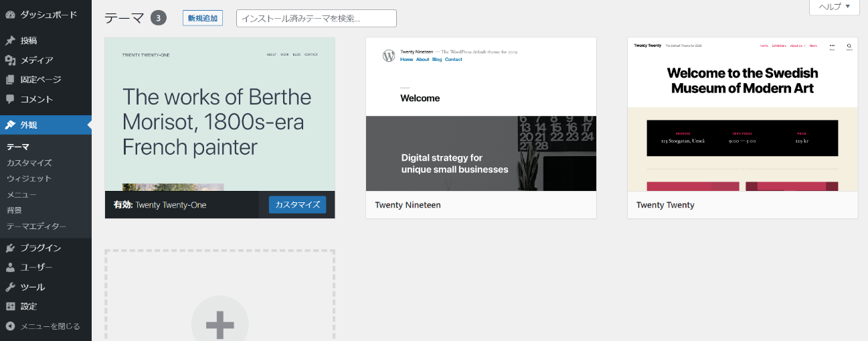Click the media icon beside メディア
Viewport: 868px width, 341px height.
(x=10, y=60)
